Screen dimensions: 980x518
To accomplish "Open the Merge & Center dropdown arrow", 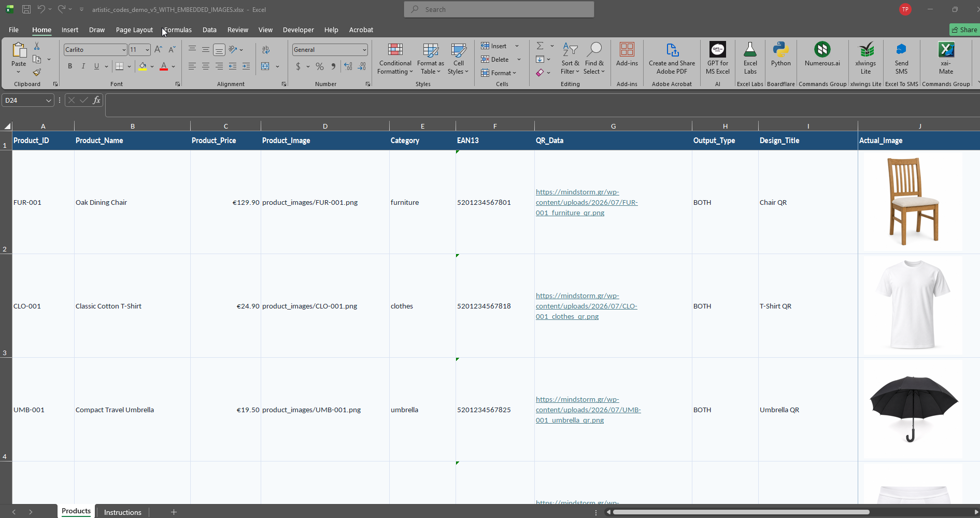I will pyautogui.click(x=278, y=66).
